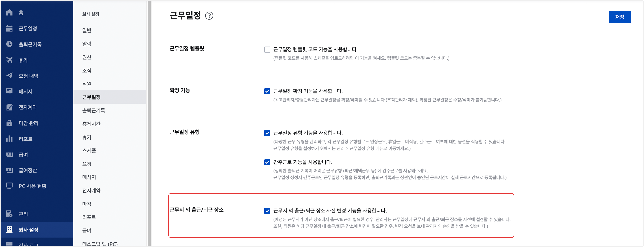The height and width of the screenshot is (247, 644).
Task: Open the 메시지 chat bubble icon
Action: (x=9, y=91)
